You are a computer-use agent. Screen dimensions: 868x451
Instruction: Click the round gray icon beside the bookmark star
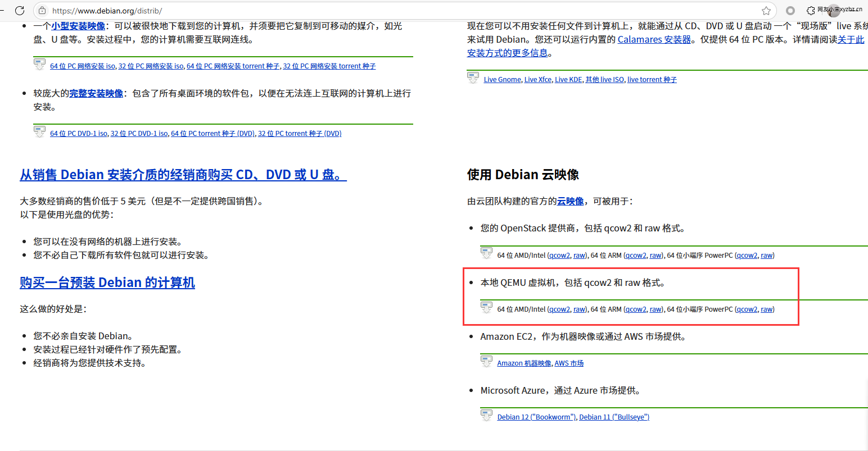coord(790,11)
